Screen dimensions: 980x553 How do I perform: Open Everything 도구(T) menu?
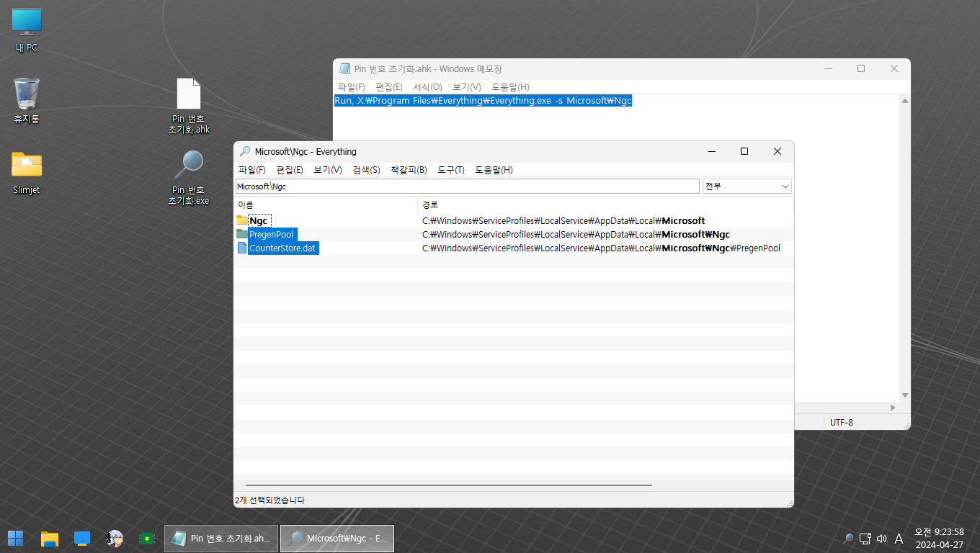[x=451, y=170]
